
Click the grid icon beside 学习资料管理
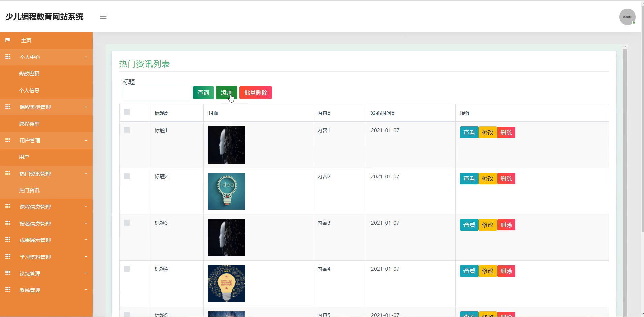tap(8, 257)
